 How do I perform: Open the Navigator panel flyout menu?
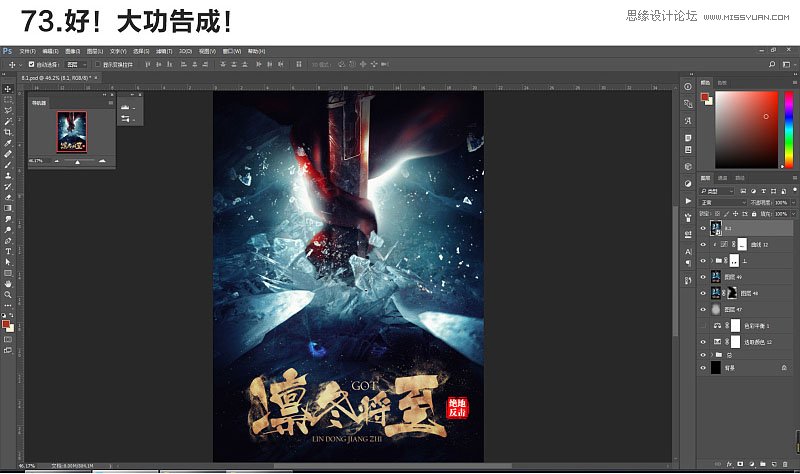point(110,103)
